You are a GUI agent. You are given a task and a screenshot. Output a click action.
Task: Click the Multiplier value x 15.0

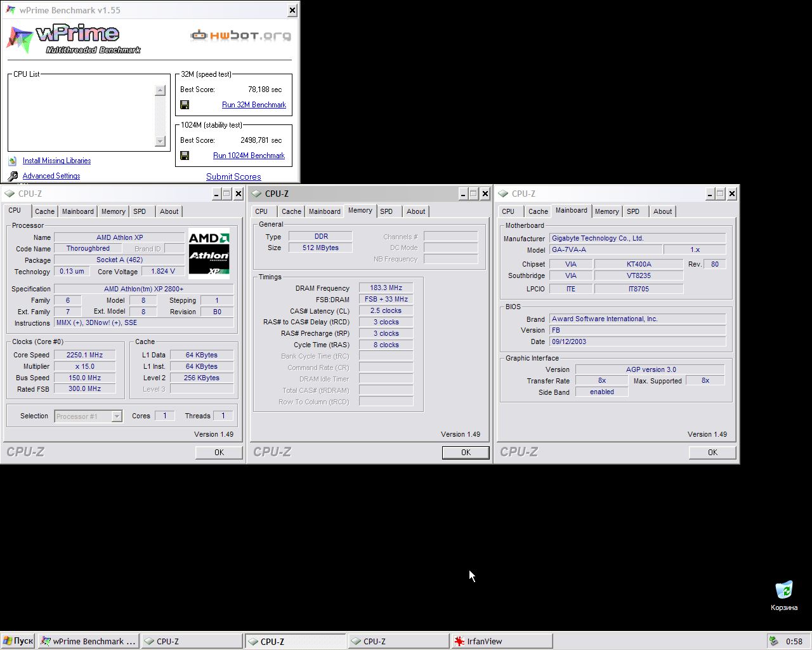[85, 366]
